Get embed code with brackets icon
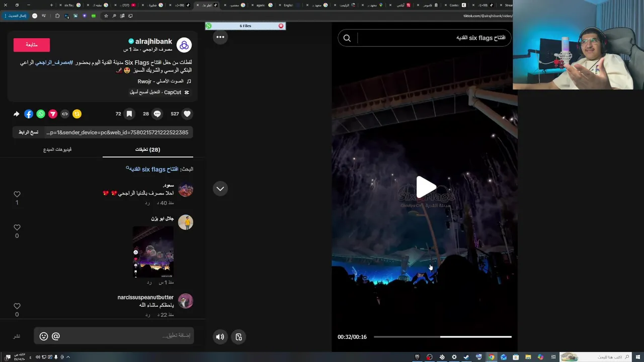The width and height of the screenshot is (644, 362). pos(64,114)
